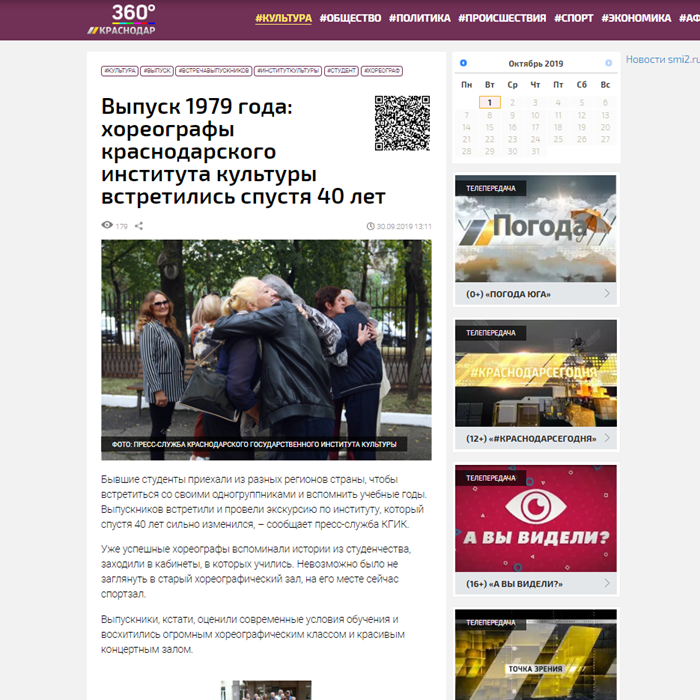Screen dimensions: 700x700
Task: Select October 1 in the calendar
Action: (490, 103)
